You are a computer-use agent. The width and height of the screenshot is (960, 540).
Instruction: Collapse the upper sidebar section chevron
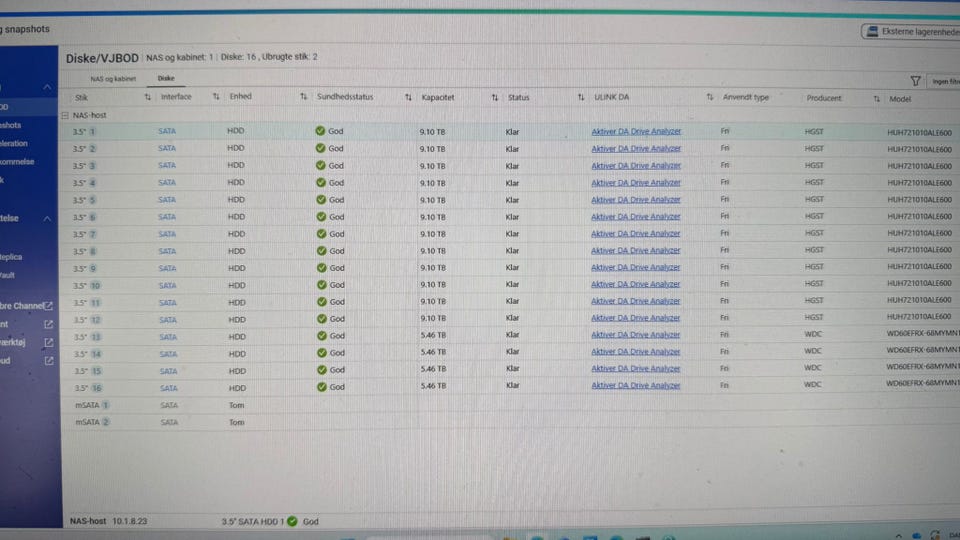click(47, 88)
